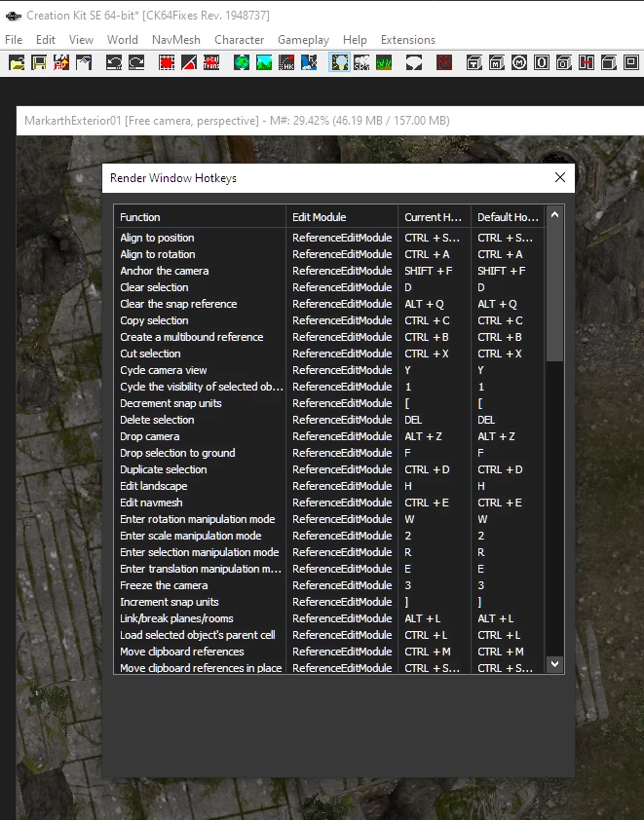Click the redo arrow toolbar icon
This screenshot has height=820, width=644.
point(136,62)
